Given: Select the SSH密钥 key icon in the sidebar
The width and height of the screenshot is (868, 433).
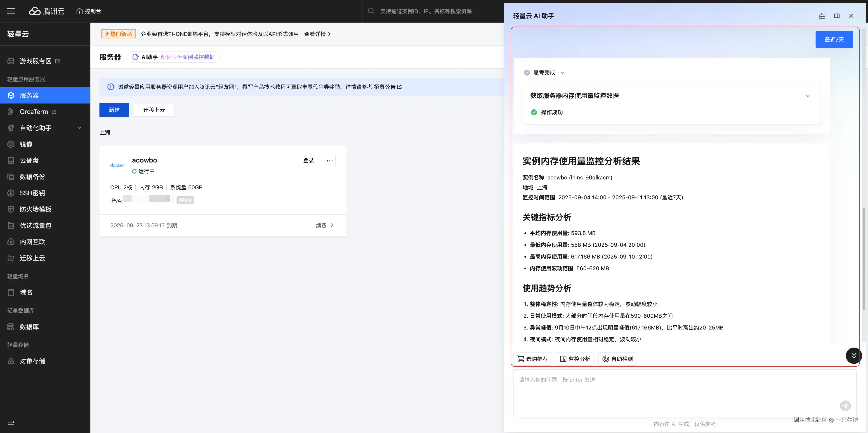Looking at the screenshot, I should click(x=11, y=193).
